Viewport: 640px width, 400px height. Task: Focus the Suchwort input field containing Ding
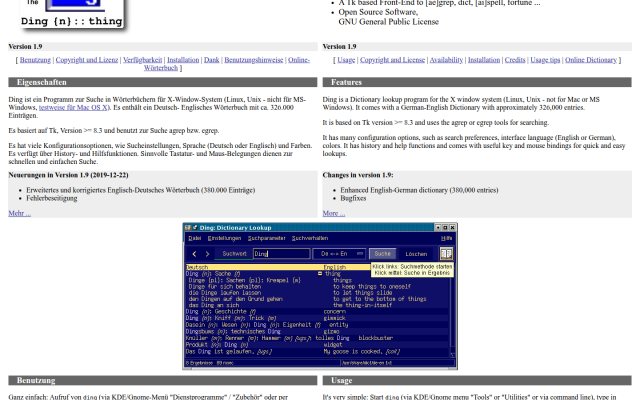click(x=281, y=253)
